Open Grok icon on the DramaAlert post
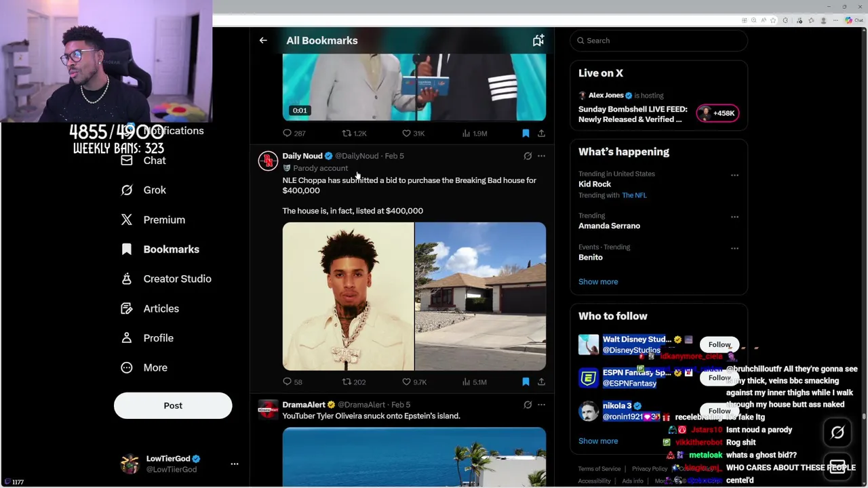Screen dimensions: 868x488 coord(528,405)
